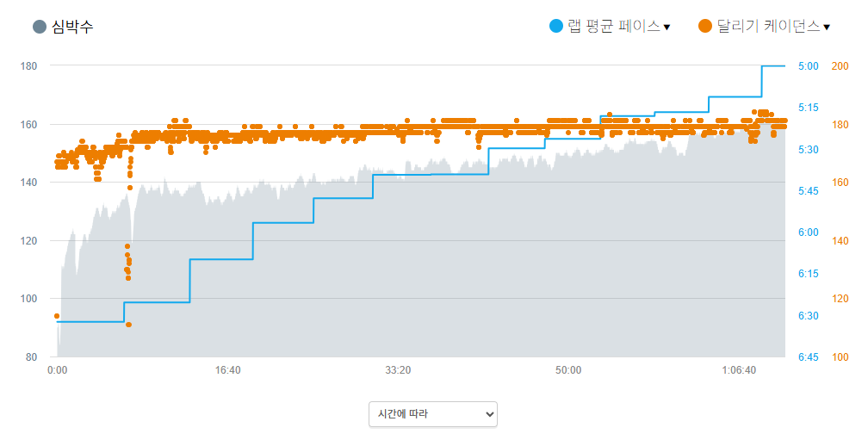Expand the 시간에 따라 select box
Image resolution: width=868 pixels, height=440 pixels.
pos(432,414)
